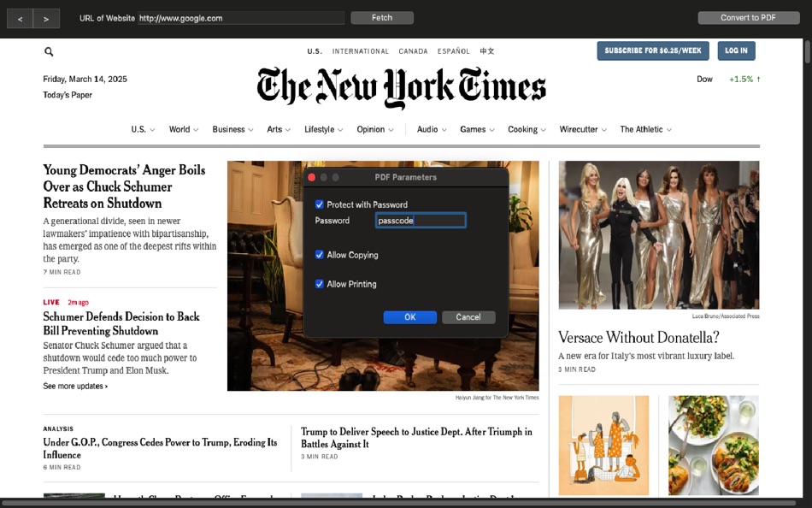
Task: Go forward with the > navigation button
Action: click(x=47, y=19)
